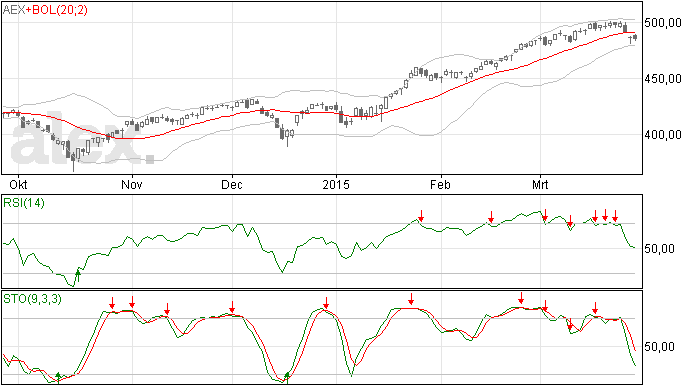
Task: Click the red STO arrow above early January peak
Action: click(x=326, y=303)
